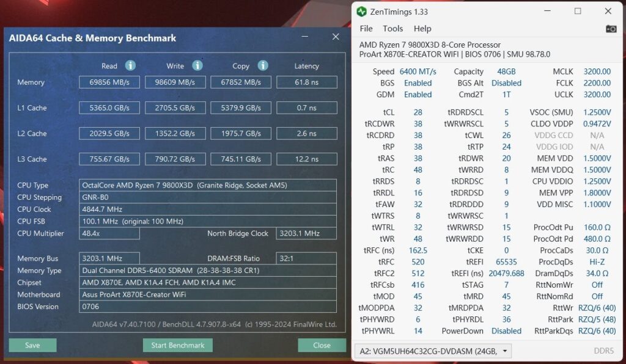Open the File menu in ZenTimings
The width and height of the screenshot is (626, 364).
(366, 29)
